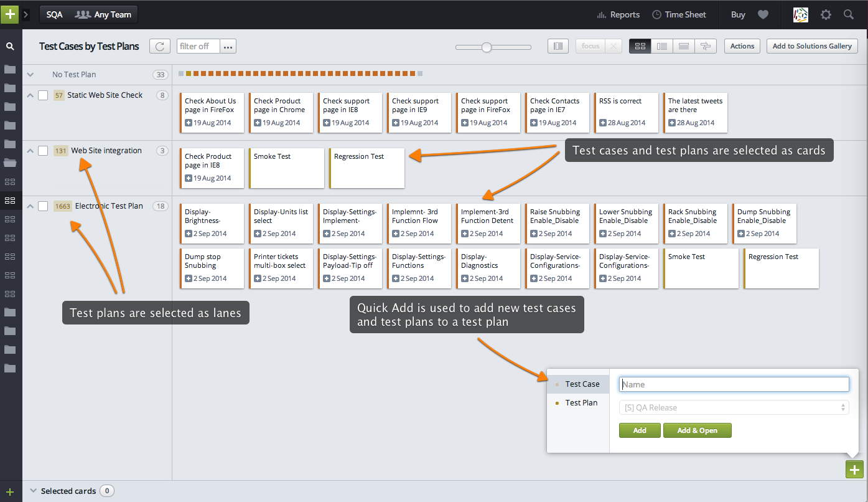This screenshot has height=502, width=868.
Task: Select the grid card view layout
Action: (640, 45)
